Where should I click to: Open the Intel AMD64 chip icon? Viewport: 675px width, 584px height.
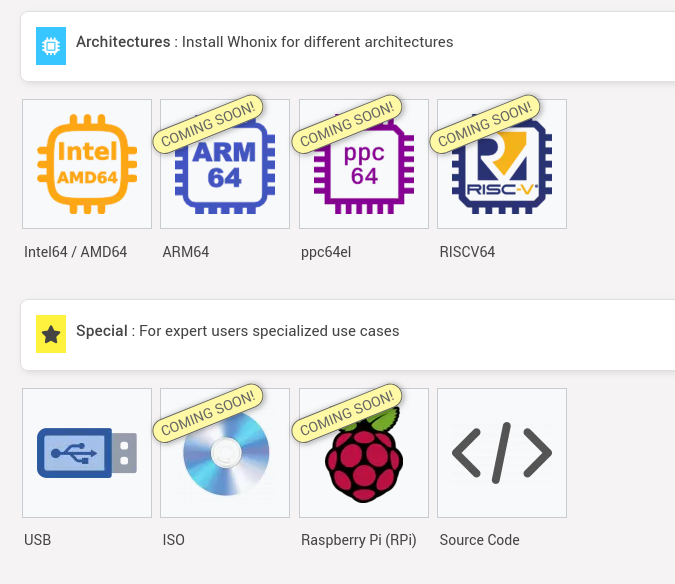[x=87, y=164]
